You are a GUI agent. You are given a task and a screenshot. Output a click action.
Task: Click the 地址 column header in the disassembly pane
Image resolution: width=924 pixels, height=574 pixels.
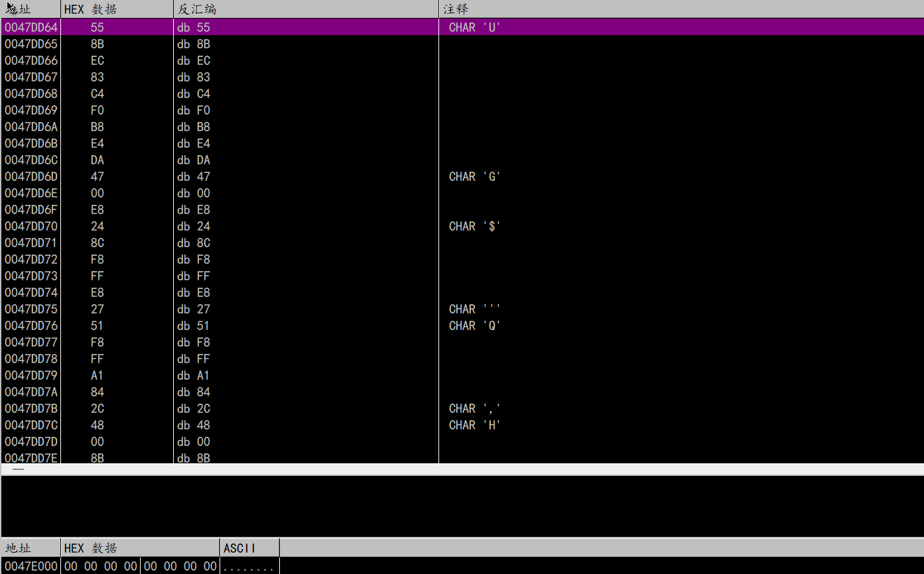(31, 9)
